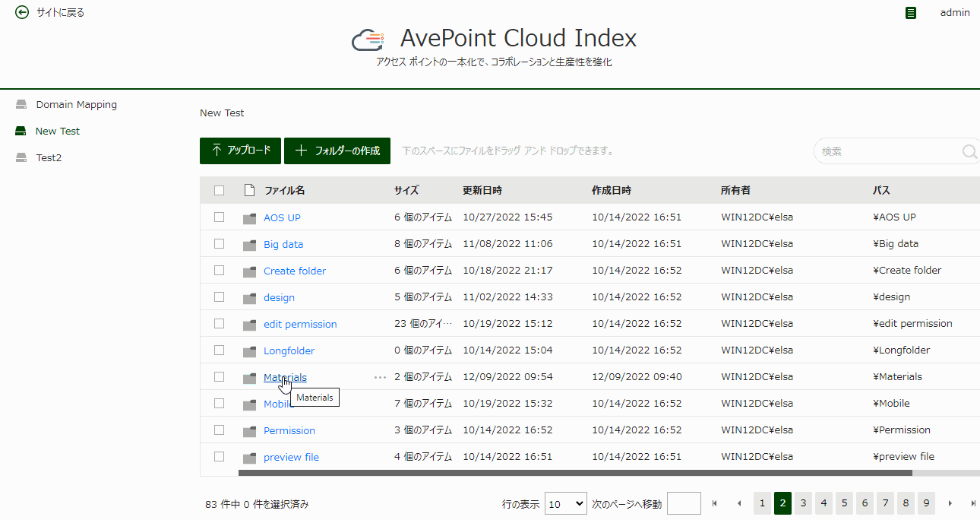The image size is (980, 520).
Task: Open the preview file folder link
Action: pyautogui.click(x=291, y=457)
